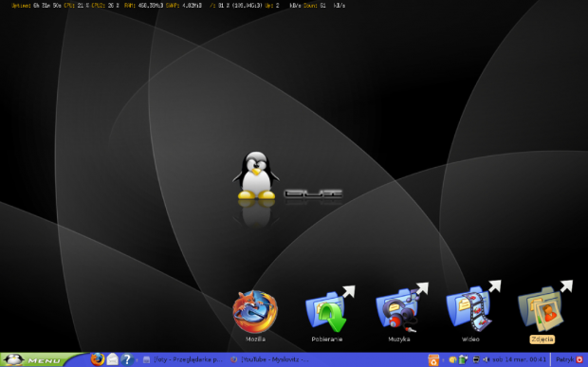Open the volume speaker applet
The height and width of the screenshot is (367, 588).
(487, 359)
